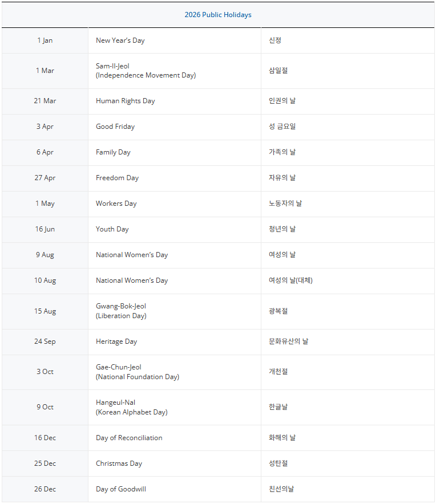Screen dimensions: 436x504
Task: Select the Day of Reconciliation text
Action: coord(129,438)
